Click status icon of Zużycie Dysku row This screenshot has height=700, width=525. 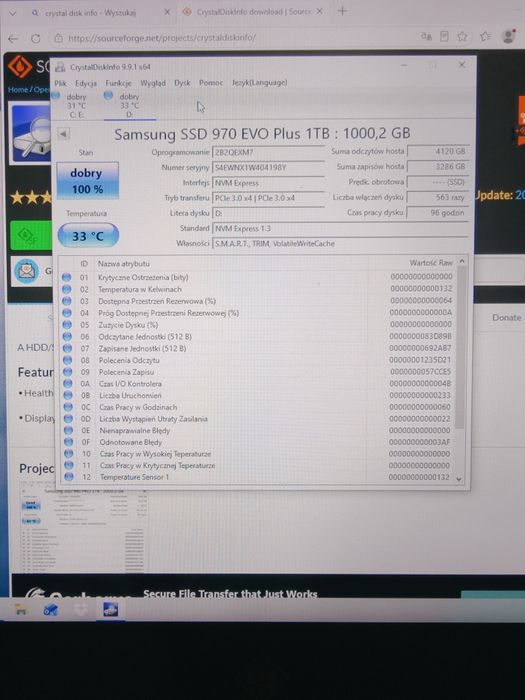click(67, 325)
